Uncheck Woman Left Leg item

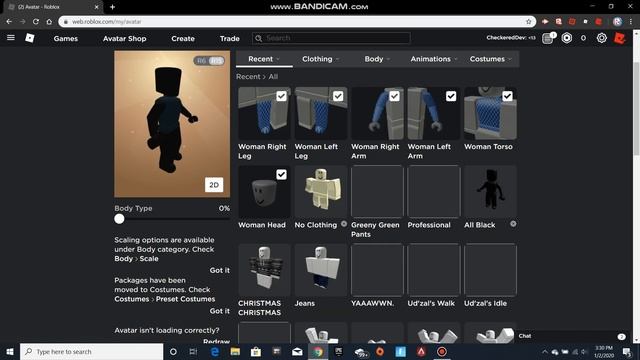pos(338,96)
